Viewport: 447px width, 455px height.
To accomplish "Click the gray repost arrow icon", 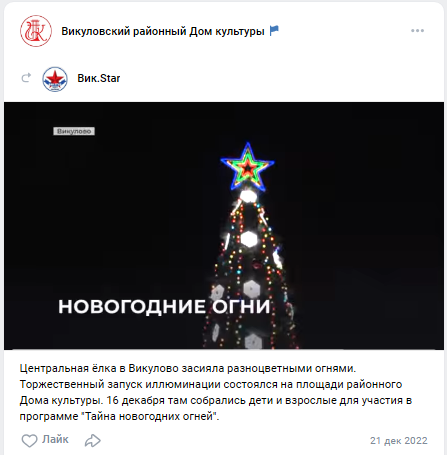I will click(x=26, y=78).
